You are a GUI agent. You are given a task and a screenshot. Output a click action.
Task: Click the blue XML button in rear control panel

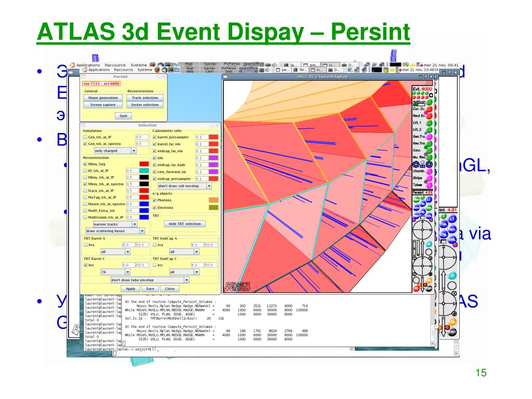(x=453, y=239)
